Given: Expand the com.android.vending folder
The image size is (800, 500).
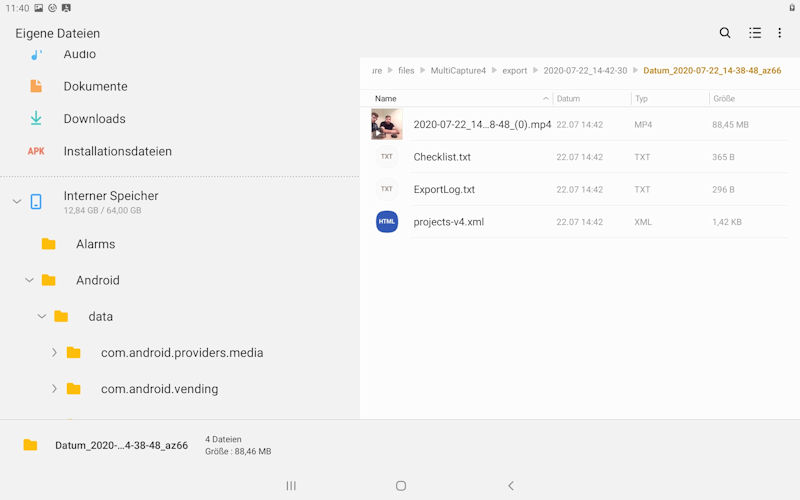Looking at the screenshot, I should [54, 389].
